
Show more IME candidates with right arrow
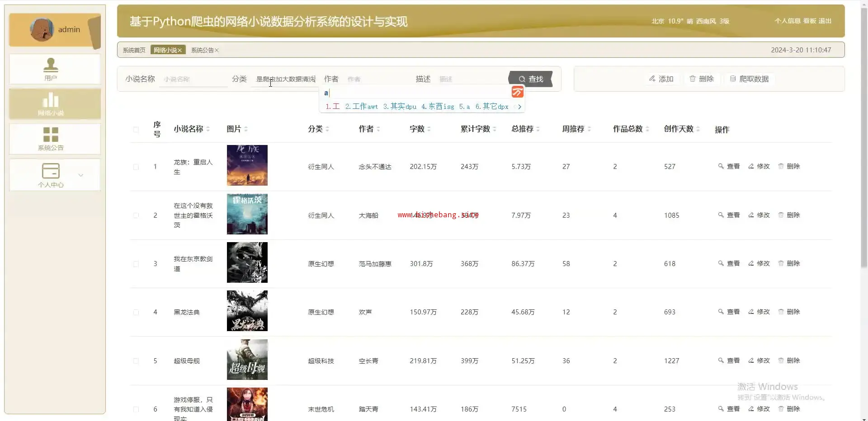click(519, 107)
